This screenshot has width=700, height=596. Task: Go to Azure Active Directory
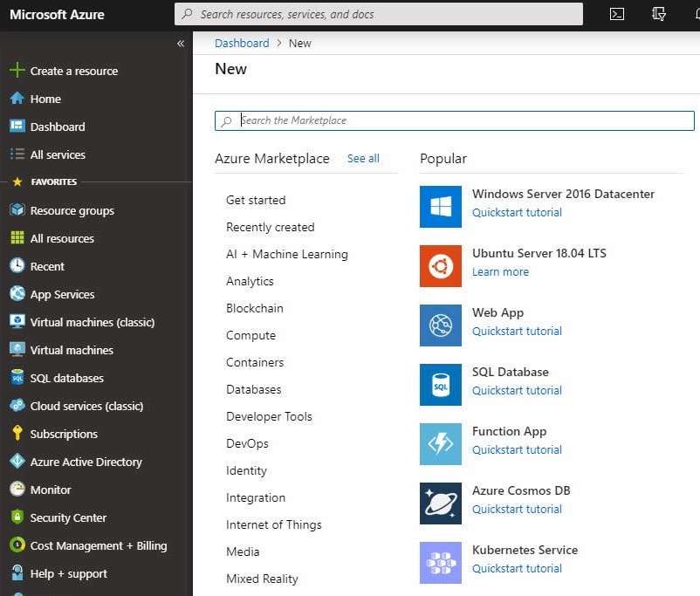86,462
